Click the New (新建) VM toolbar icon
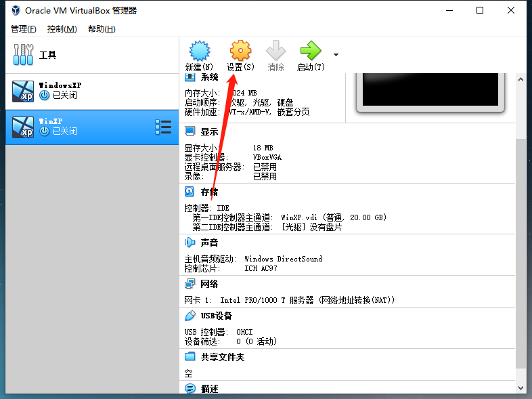The width and height of the screenshot is (532, 399). [200, 51]
